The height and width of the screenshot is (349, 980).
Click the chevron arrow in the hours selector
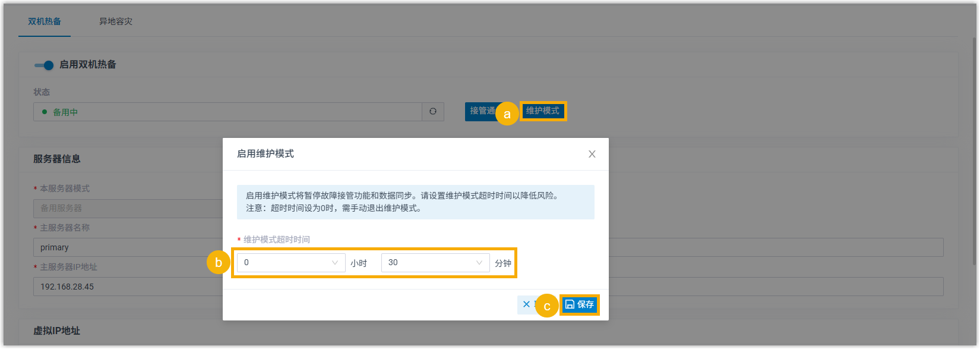[335, 263]
